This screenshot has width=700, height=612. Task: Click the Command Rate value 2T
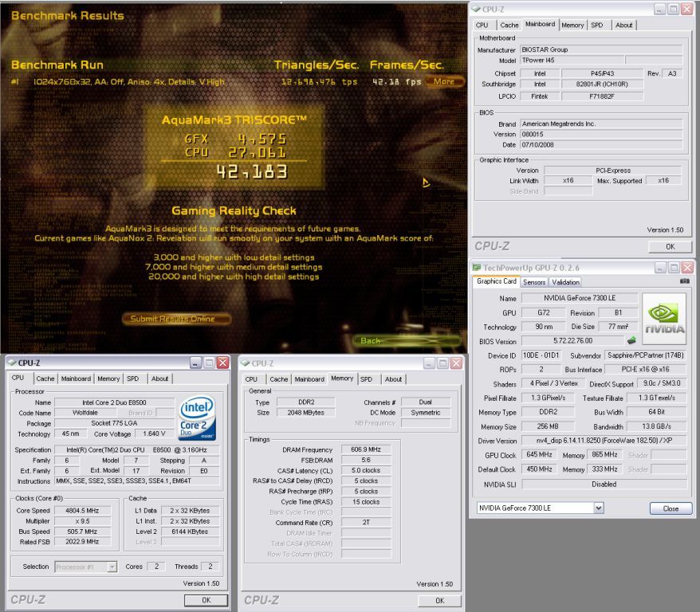[366, 522]
